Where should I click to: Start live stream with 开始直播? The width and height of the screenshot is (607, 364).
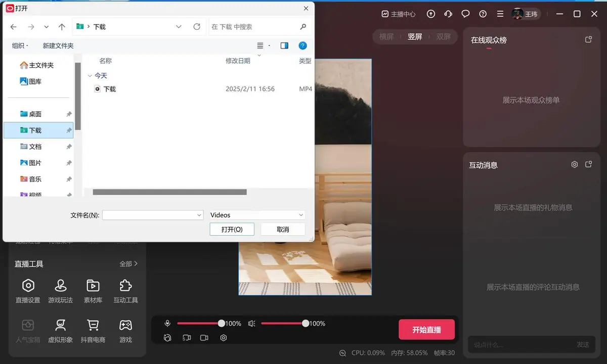(426, 330)
